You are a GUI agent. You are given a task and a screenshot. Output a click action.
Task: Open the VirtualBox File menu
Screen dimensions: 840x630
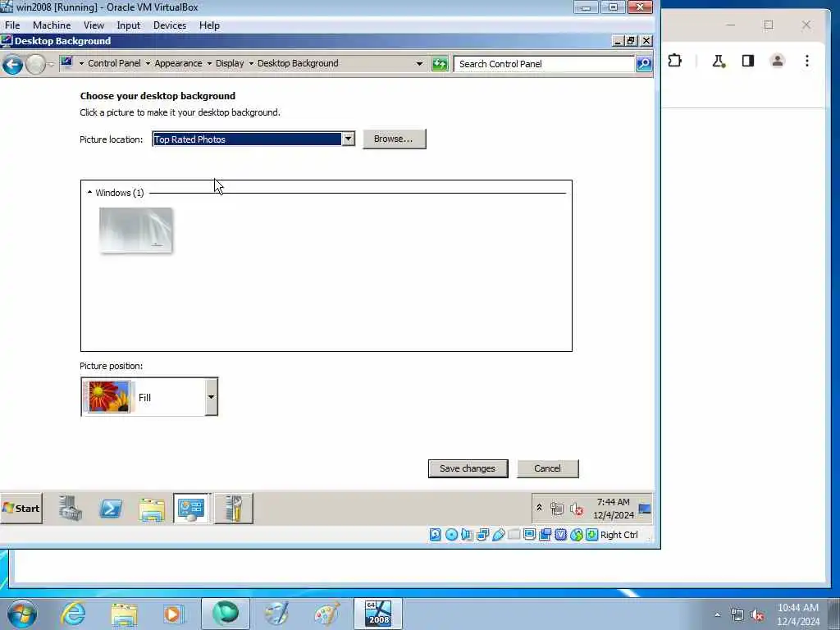[x=12, y=25]
